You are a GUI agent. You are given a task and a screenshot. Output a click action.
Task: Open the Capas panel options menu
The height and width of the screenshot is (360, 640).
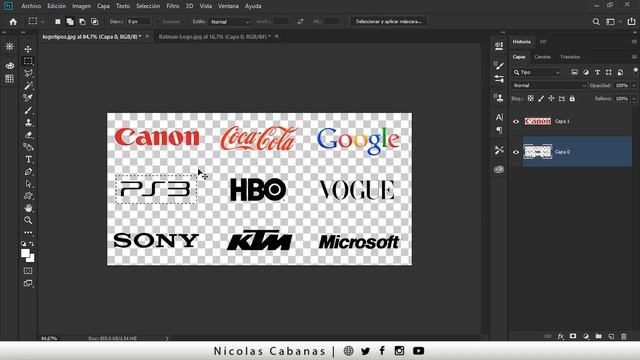[x=634, y=57]
